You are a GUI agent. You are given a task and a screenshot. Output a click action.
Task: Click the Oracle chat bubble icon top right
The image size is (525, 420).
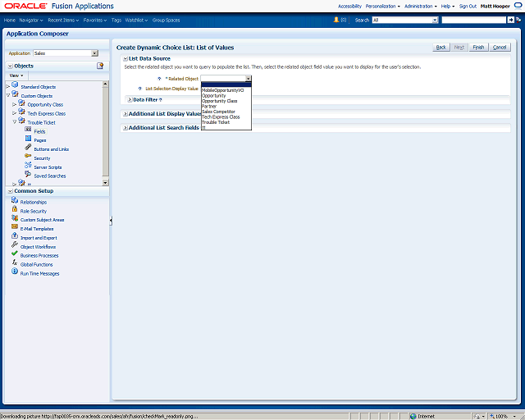[x=518, y=6]
